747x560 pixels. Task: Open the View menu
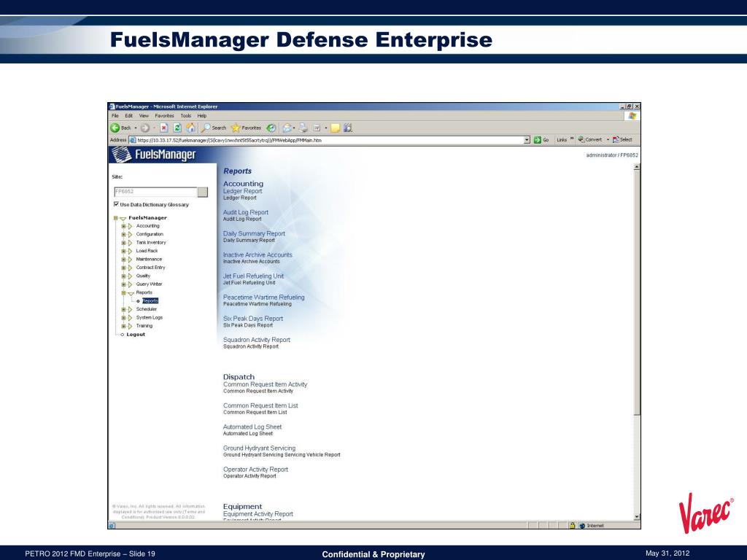click(x=144, y=116)
